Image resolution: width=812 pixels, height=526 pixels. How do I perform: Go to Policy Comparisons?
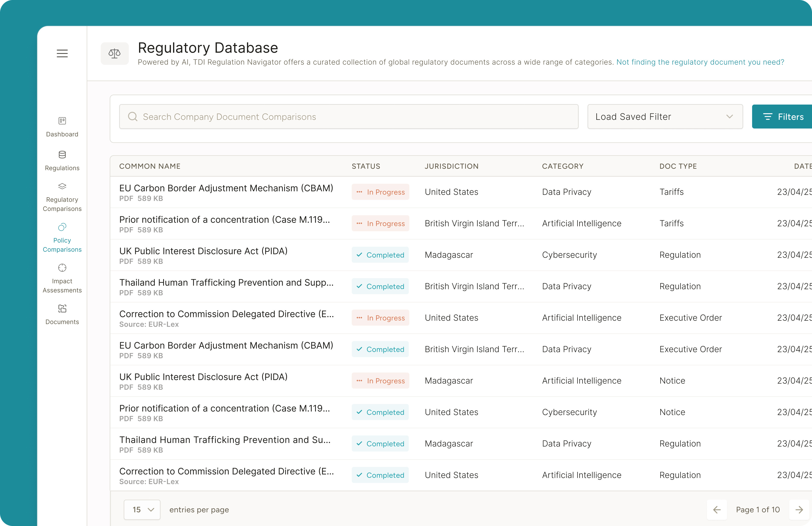click(62, 238)
